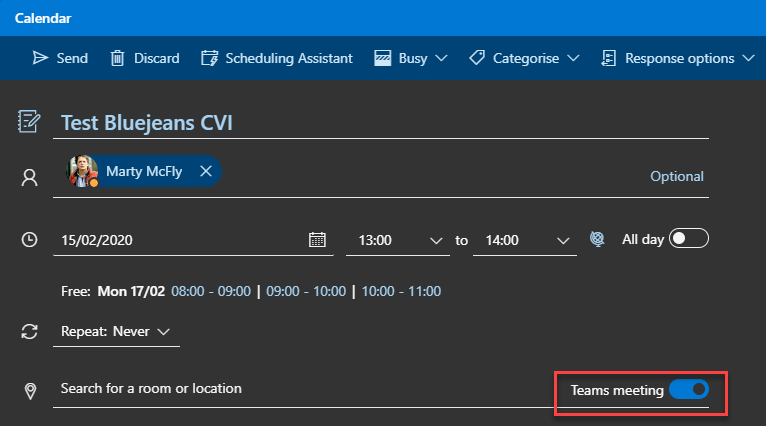Disable the Teams meeting toggle
Screen dimensions: 766x426
click(688, 389)
